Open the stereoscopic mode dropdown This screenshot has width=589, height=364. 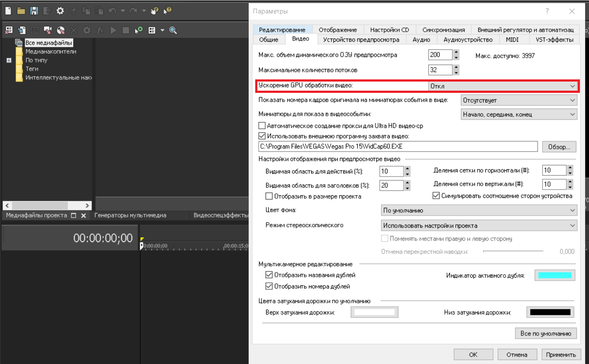point(479,226)
